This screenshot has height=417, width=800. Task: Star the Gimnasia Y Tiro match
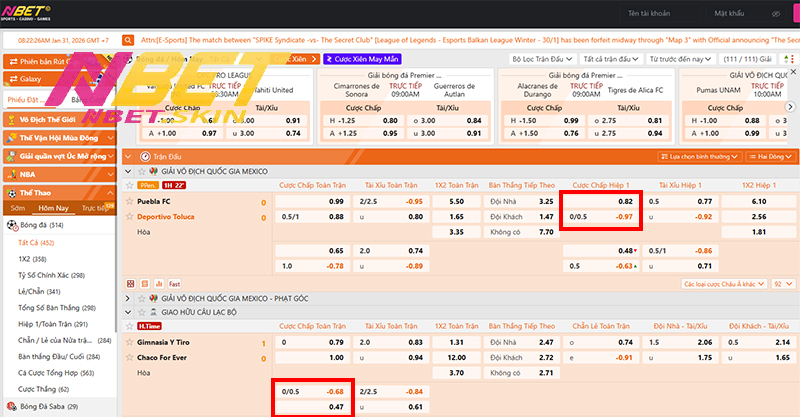point(130,342)
